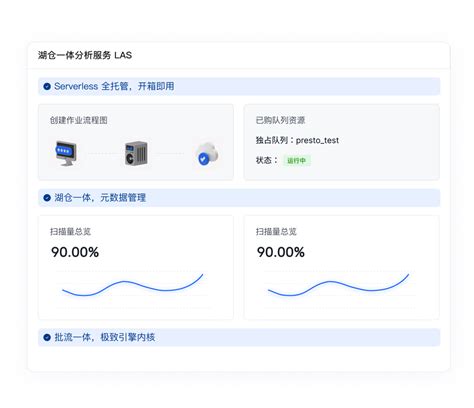The height and width of the screenshot is (408, 474).
Task: Expand the 批流一体,极致引擎内核 section
Action: 239,337
